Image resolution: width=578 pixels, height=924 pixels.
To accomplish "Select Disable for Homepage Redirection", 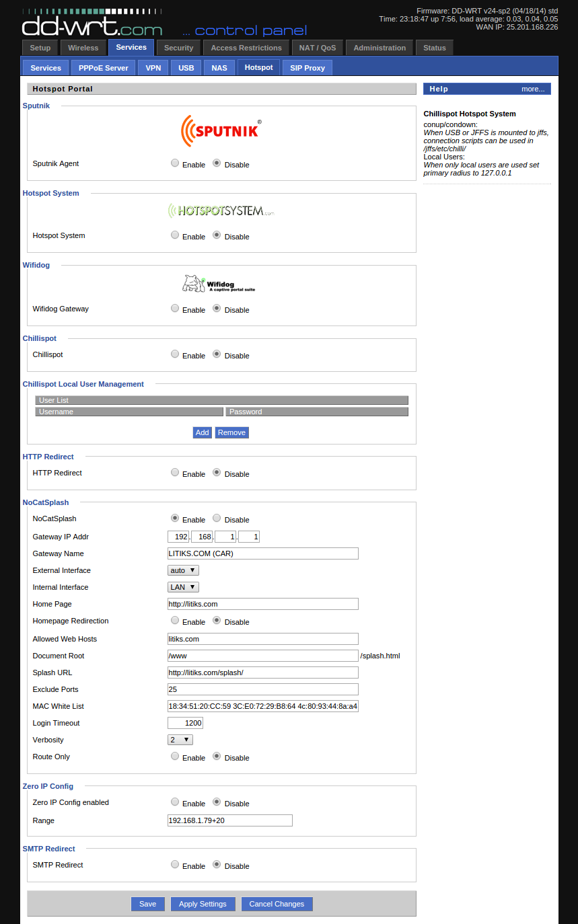I will 217,620.
